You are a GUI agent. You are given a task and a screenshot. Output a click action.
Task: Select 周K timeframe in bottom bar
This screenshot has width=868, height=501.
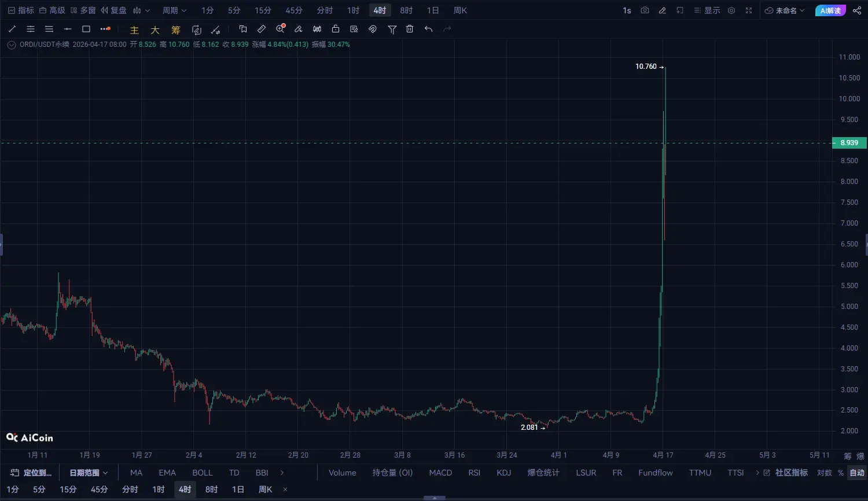tap(266, 489)
